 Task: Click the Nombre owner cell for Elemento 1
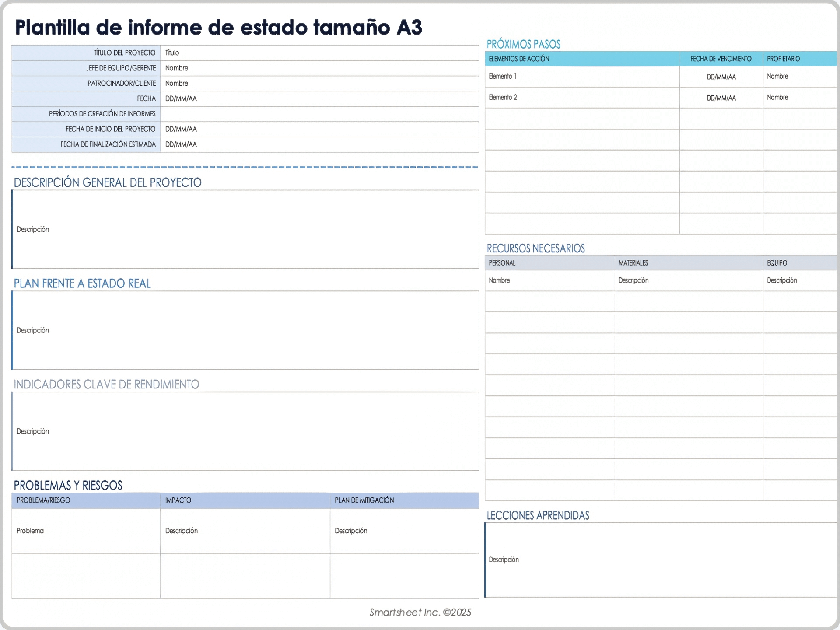tap(799, 77)
